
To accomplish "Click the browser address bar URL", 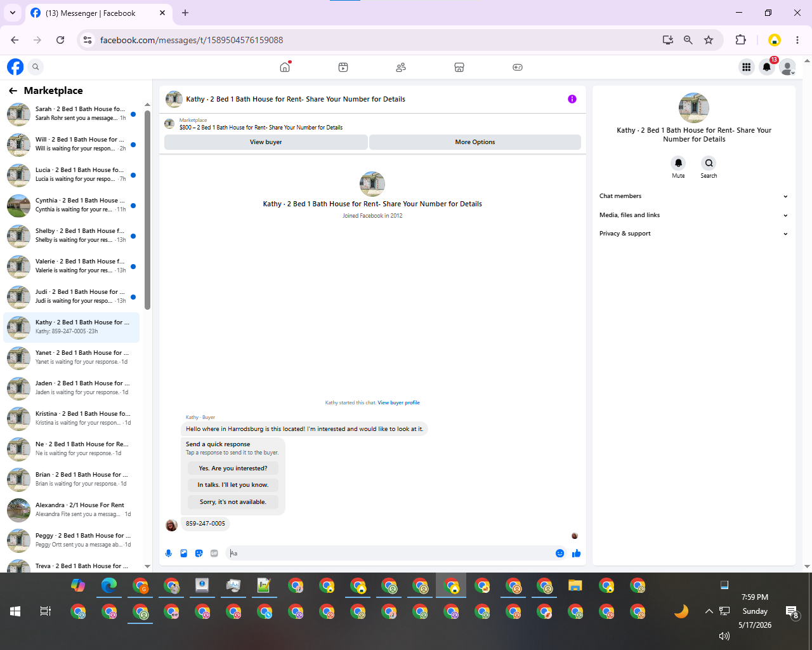I will pos(192,40).
